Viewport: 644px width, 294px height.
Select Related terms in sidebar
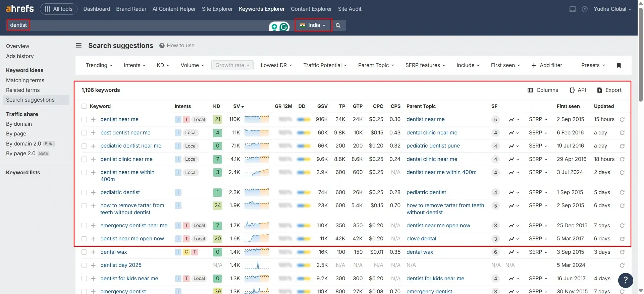tap(23, 90)
